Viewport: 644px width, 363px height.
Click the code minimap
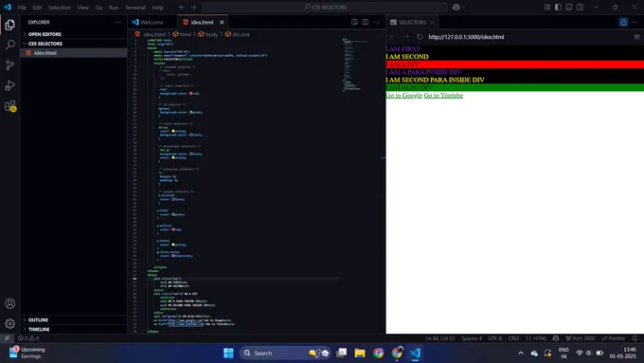356,64
